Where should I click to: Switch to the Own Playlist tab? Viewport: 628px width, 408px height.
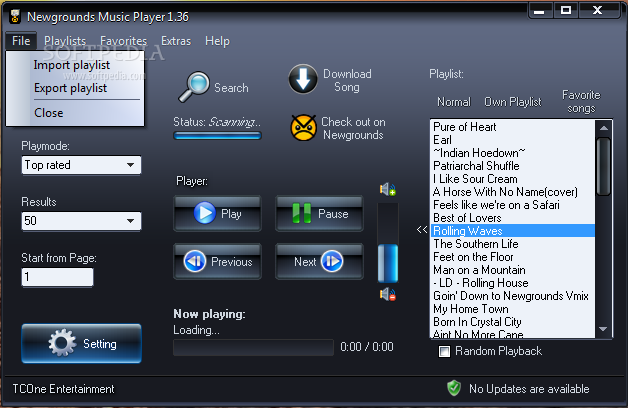click(513, 102)
